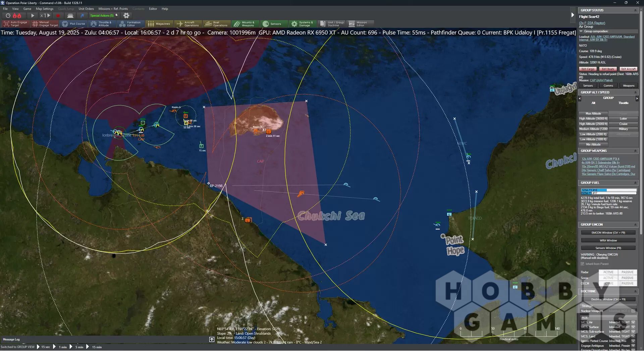Open the gear settings icon in the toolbar
644x351 pixels.
(x=126, y=15)
